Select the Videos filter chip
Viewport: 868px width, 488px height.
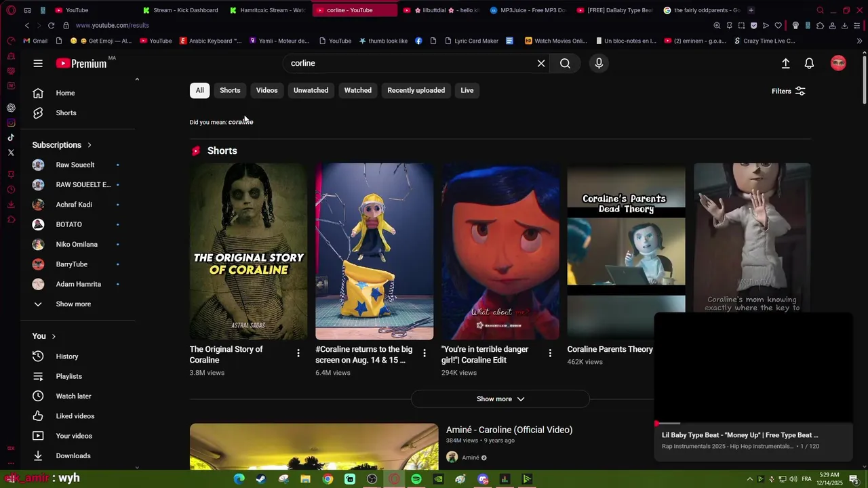[267, 90]
